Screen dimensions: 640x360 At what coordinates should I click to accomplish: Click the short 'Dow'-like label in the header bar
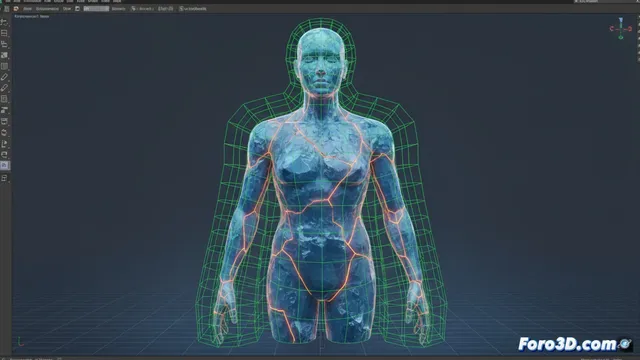pyautogui.click(x=67, y=9)
